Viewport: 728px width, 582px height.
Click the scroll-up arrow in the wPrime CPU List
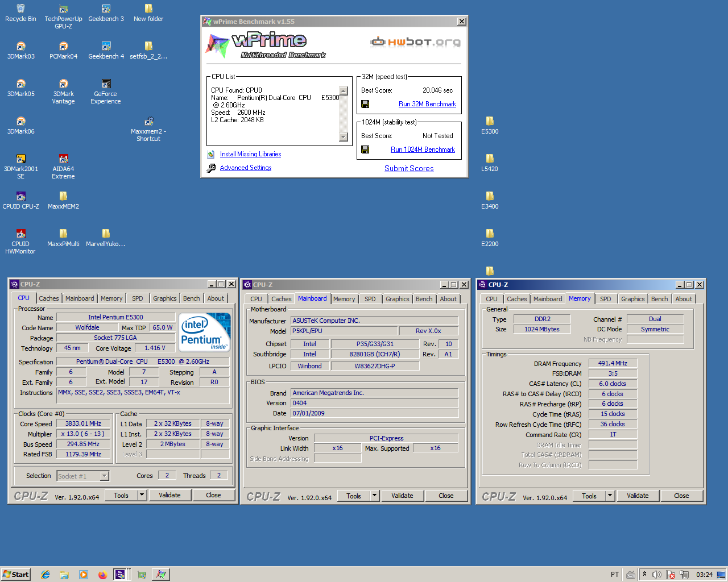(343, 91)
